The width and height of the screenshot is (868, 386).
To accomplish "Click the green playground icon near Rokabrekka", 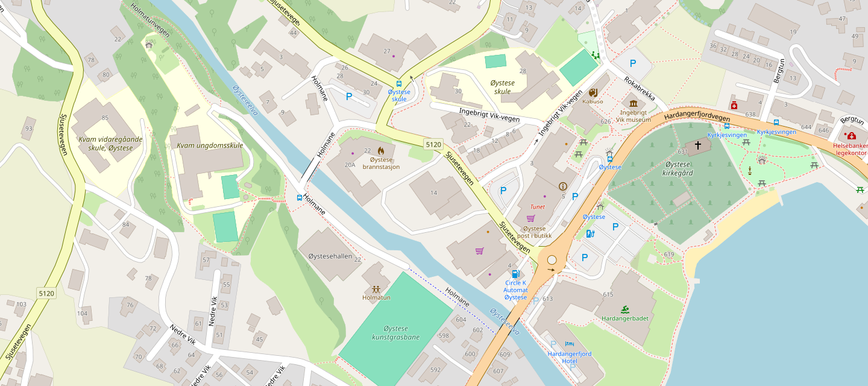I will pos(596,55).
